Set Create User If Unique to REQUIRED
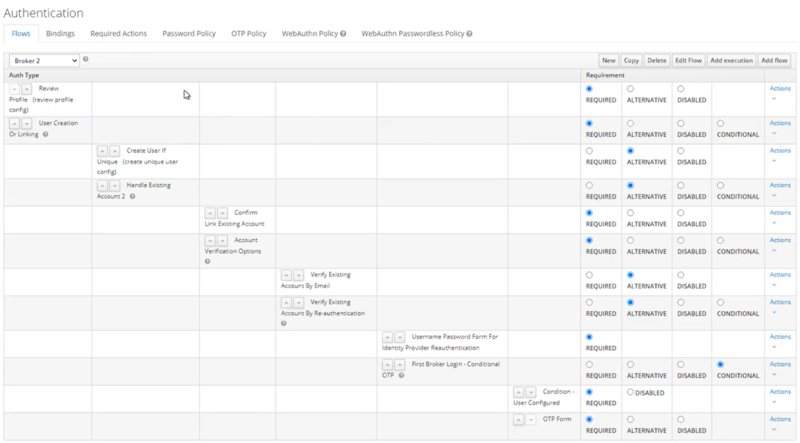The width and height of the screenshot is (800, 443). 589,151
